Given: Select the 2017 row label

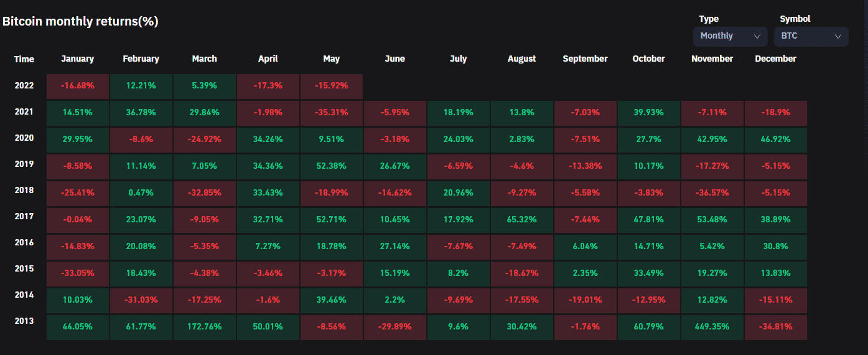Looking at the screenshot, I should point(24,217).
